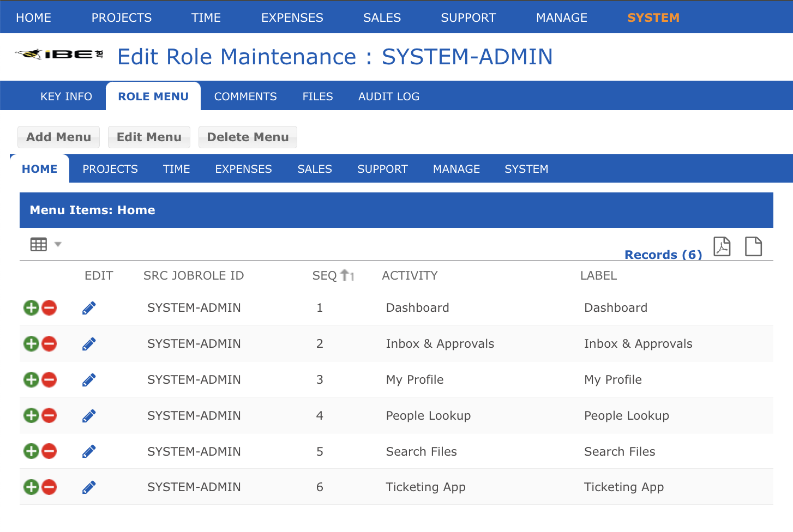View the AUDIT LOG tab

point(389,96)
